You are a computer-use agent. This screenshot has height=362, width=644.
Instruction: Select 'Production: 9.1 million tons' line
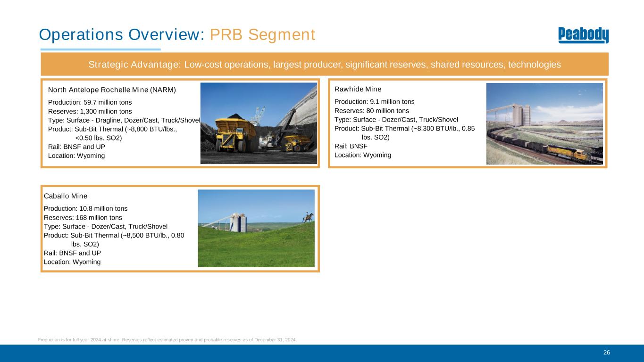(x=375, y=101)
